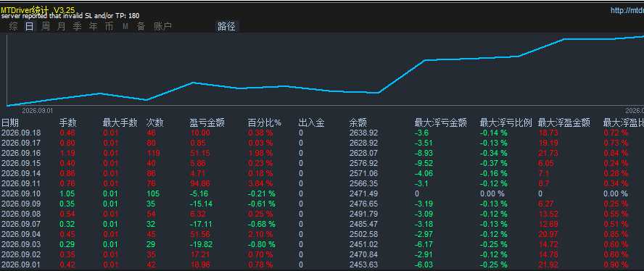
Task: Click max floating profit 20.97
Action: tap(548, 234)
